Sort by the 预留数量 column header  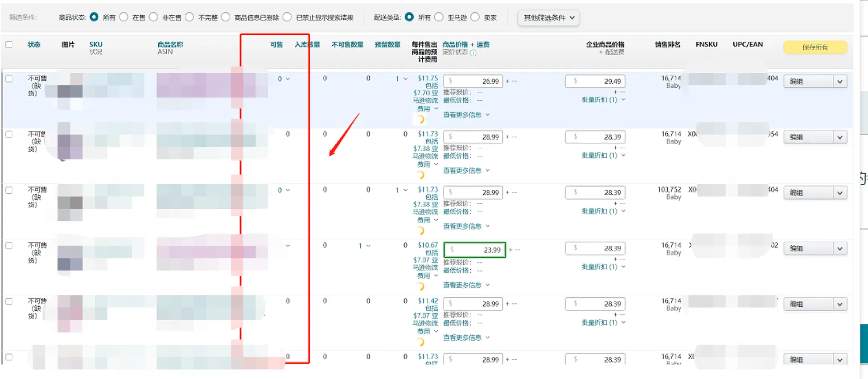(387, 44)
